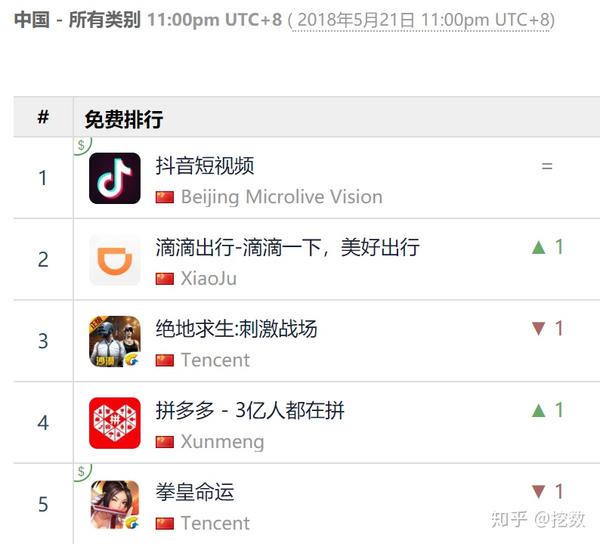Image resolution: width=600 pixels, height=544 pixels.
Task: Open the Douyin (抖音短视频) app icon
Action: pos(115,178)
